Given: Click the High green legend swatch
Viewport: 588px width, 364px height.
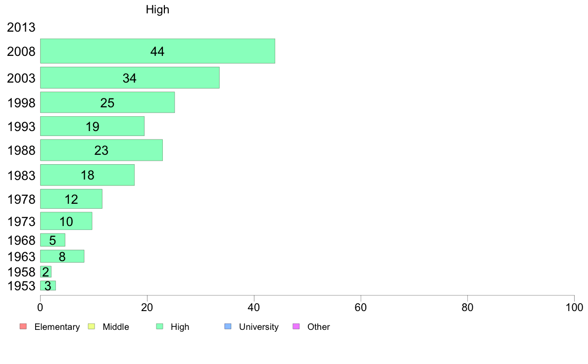Looking at the screenshot, I should (x=159, y=326).
